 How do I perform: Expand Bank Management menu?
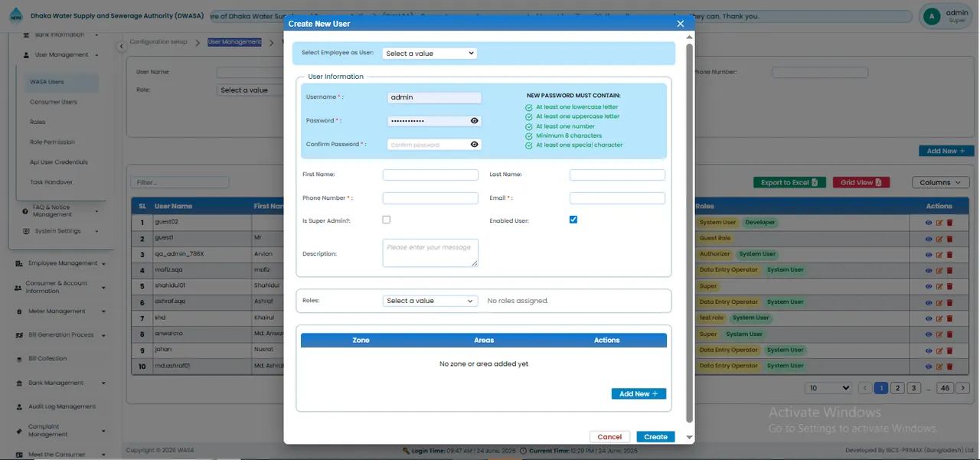[x=60, y=383]
